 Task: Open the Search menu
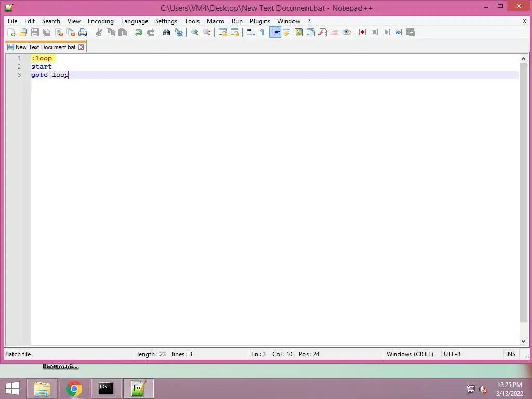tap(51, 21)
